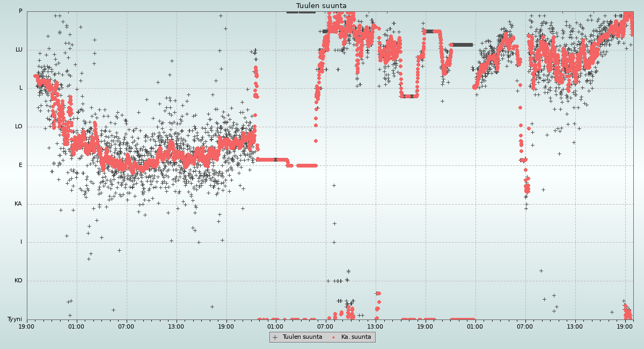Click the 'P' label on the y-axis

(20, 11)
